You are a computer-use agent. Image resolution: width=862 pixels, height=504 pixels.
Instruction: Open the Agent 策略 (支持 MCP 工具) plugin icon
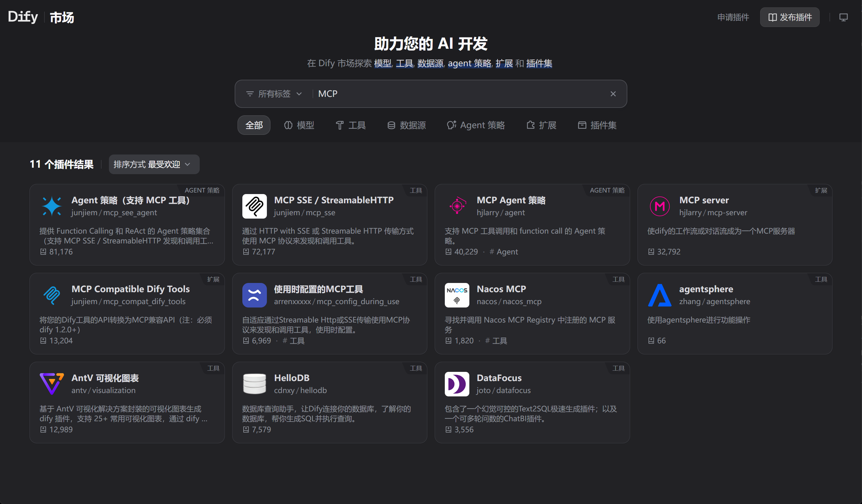tap(52, 206)
